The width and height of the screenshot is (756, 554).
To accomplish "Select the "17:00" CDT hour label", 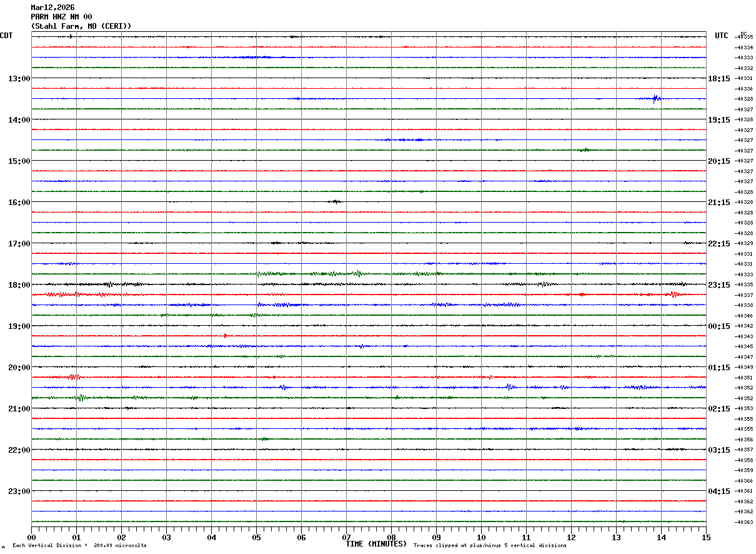I will pyautogui.click(x=19, y=243).
